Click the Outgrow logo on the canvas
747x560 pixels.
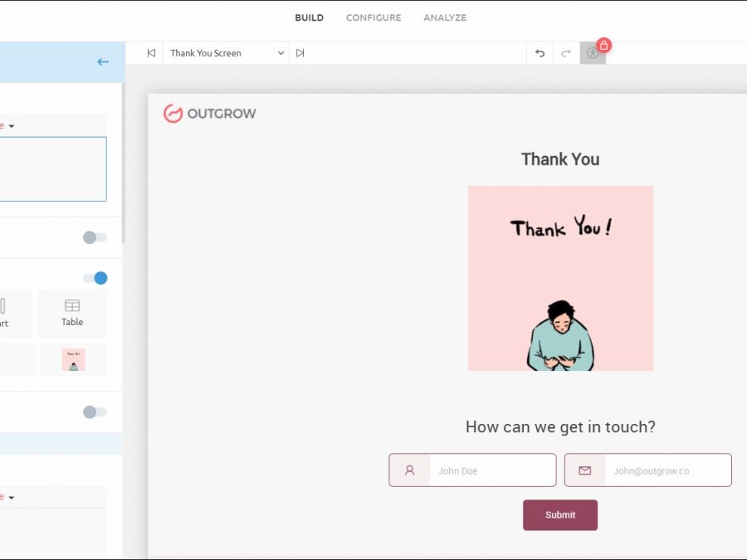click(210, 114)
